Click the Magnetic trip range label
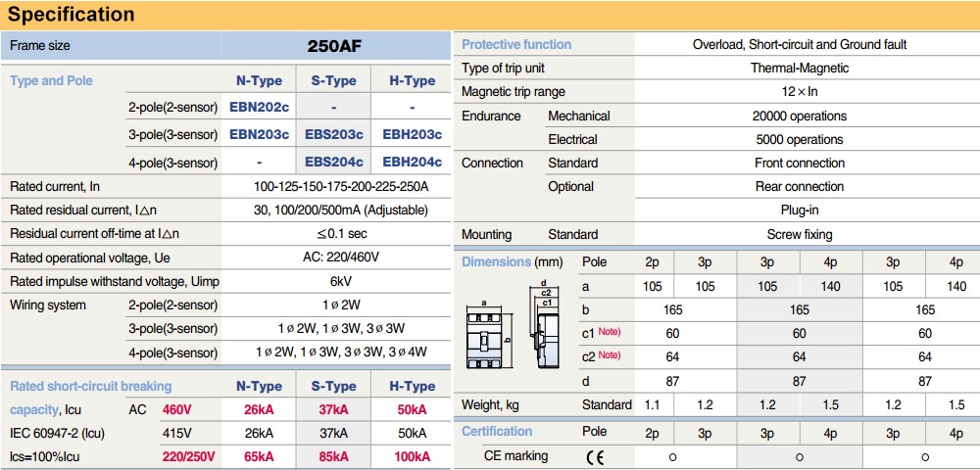Viewport: 980px width, 470px height. [514, 92]
